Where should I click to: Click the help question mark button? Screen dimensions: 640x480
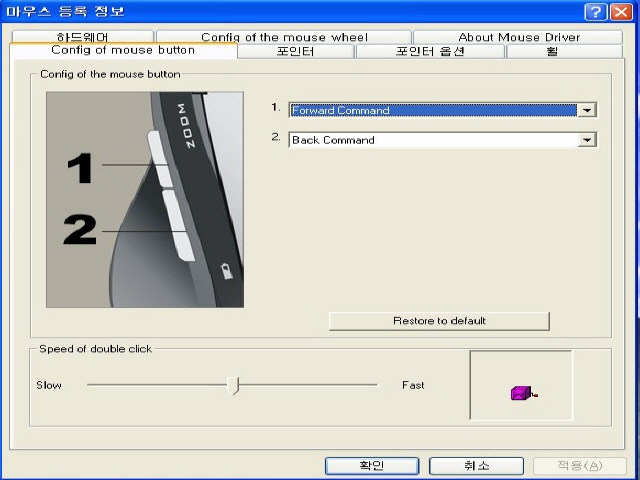[596, 11]
